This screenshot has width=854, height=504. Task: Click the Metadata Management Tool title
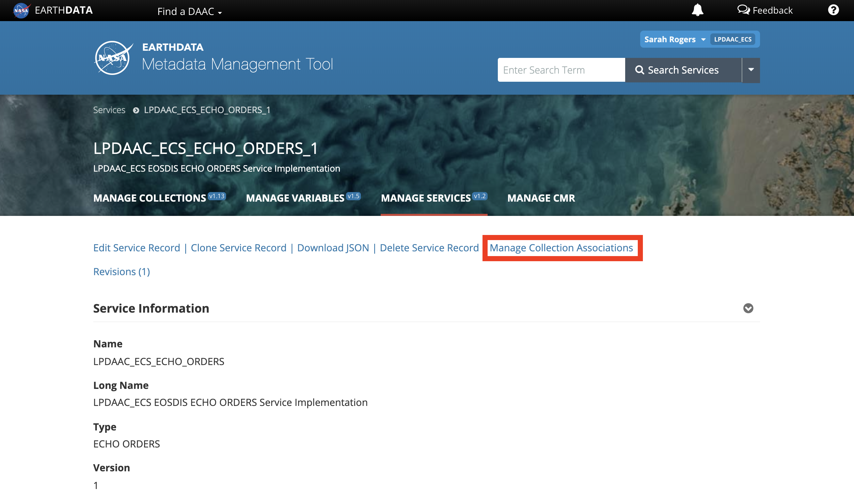point(237,64)
